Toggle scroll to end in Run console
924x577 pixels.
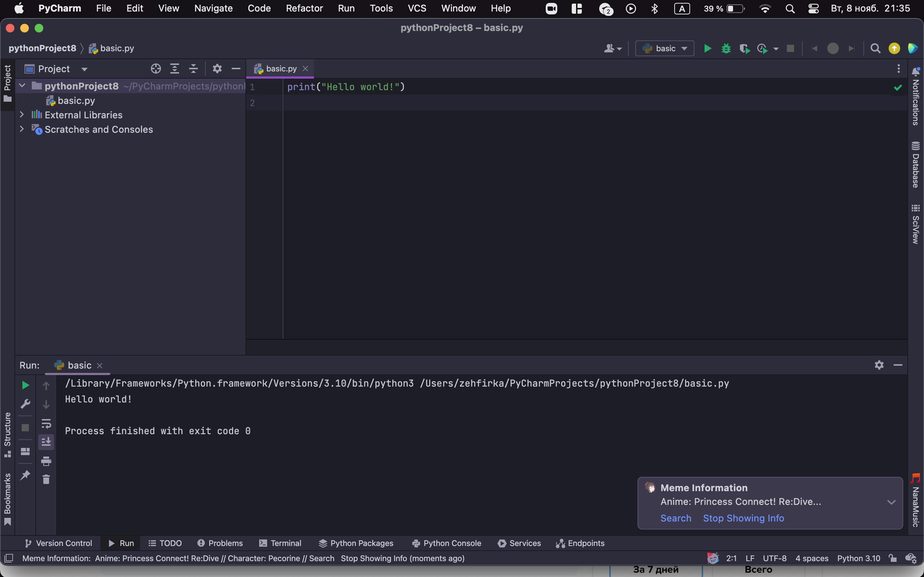(x=46, y=442)
